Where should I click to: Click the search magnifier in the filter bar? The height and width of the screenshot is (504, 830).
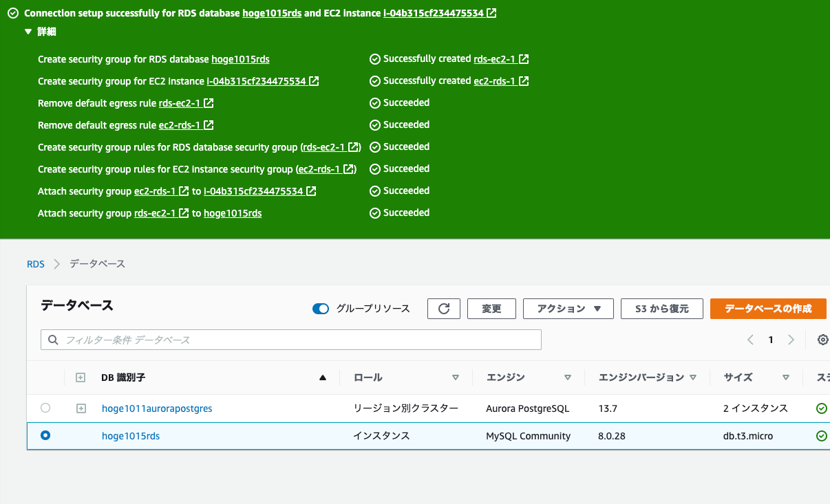[x=53, y=340]
